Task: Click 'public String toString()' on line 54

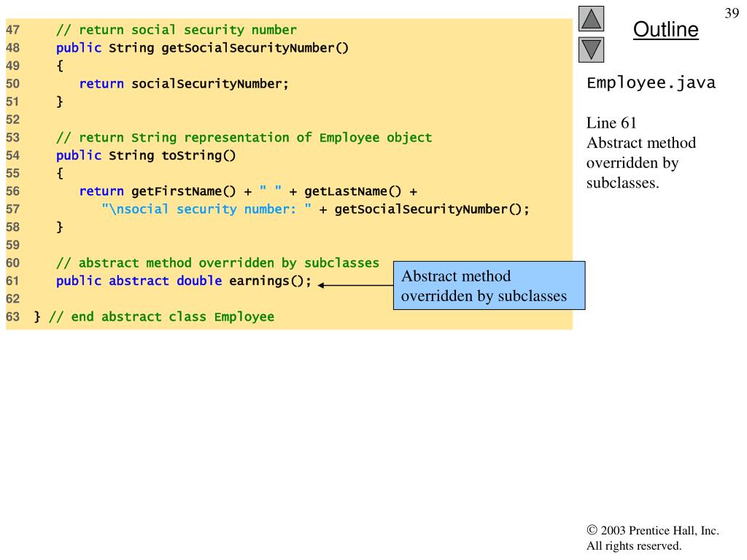Action: click(x=146, y=156)
